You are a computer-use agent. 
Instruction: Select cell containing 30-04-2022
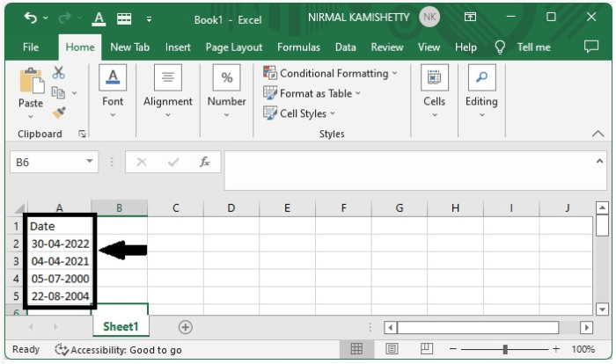click(x=60, y=244)
